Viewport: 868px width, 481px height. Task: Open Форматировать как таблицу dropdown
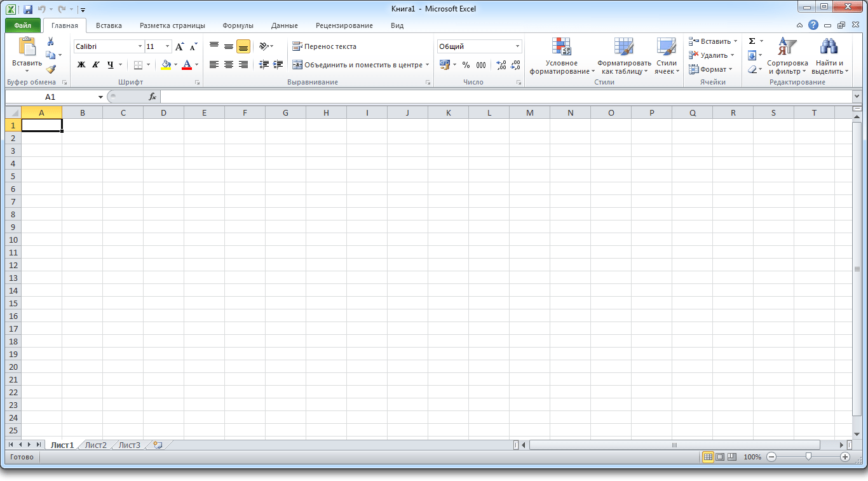(x=624, y=56)
